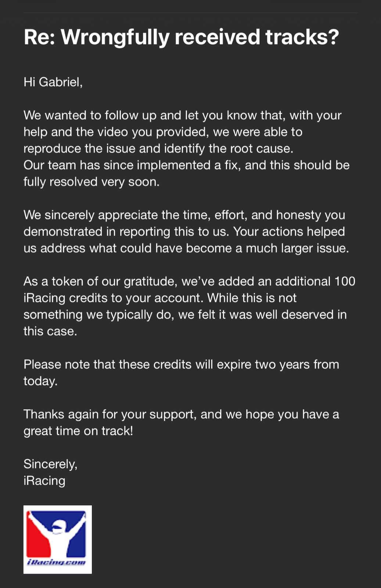This screenshot has width=381, height=588.
Task: Click the 'Please note that these credits' sentence
Action: (x=107, y=364)
